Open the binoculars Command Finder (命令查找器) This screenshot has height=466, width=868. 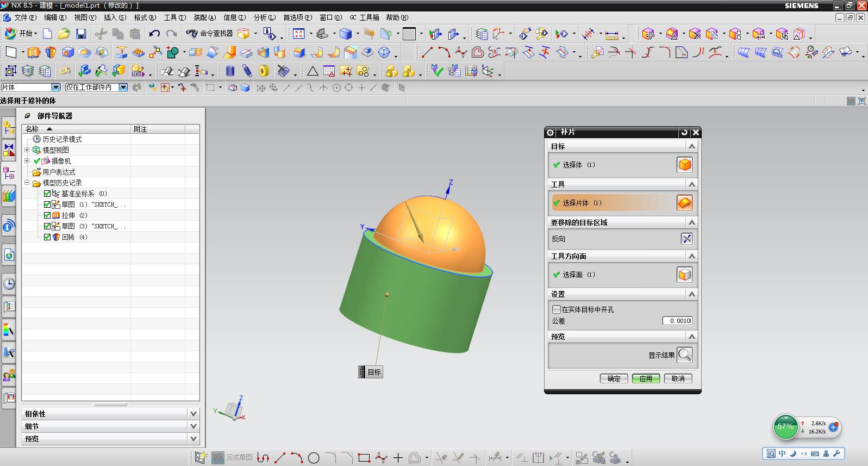point(209,34)
